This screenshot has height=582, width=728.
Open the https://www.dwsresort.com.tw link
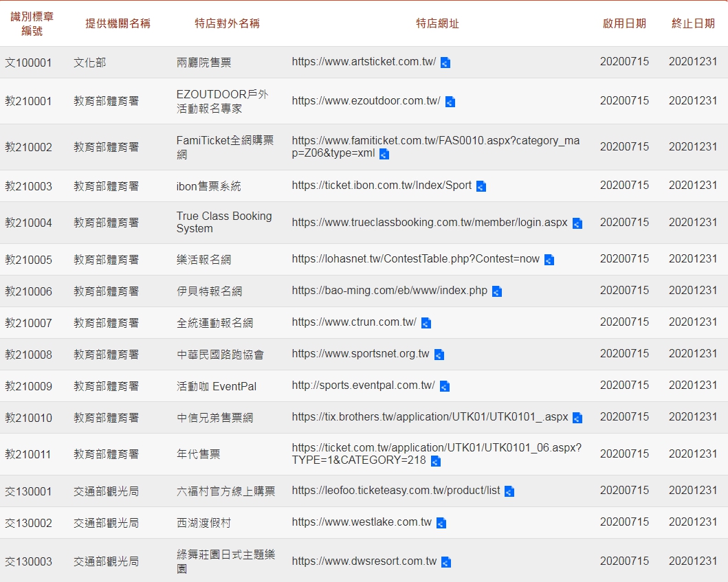[364, 561]
